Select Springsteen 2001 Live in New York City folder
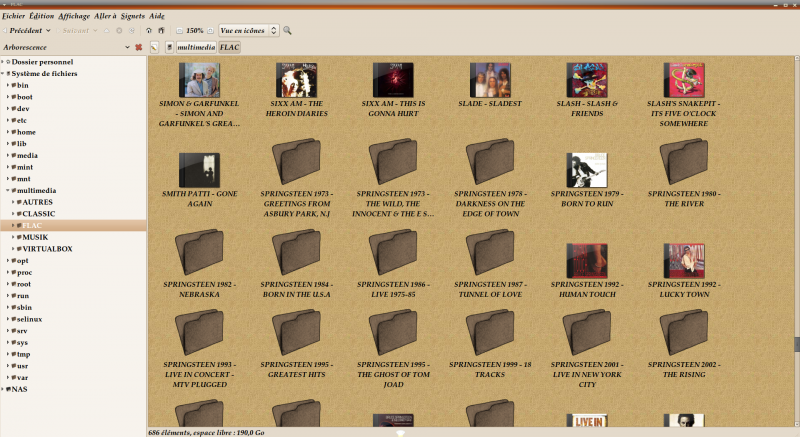Image resolution: width=800 pixels, height=437 pixels. (x=587, y=332)
